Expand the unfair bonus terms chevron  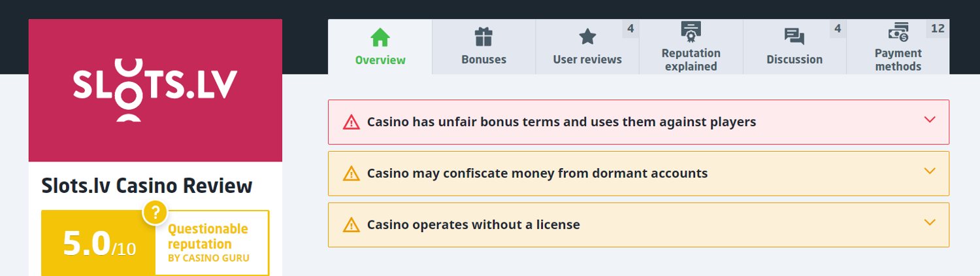(x=930, y=120)
